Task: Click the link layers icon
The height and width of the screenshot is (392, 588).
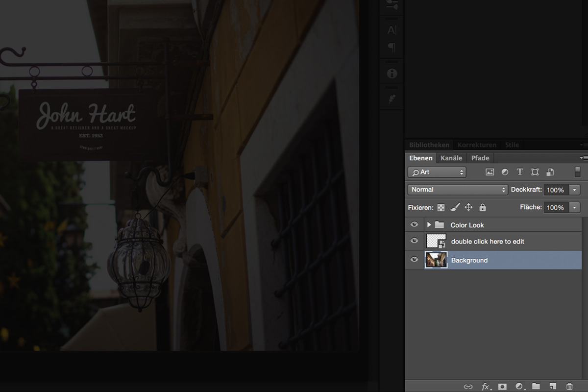Action: coord(468,387)
